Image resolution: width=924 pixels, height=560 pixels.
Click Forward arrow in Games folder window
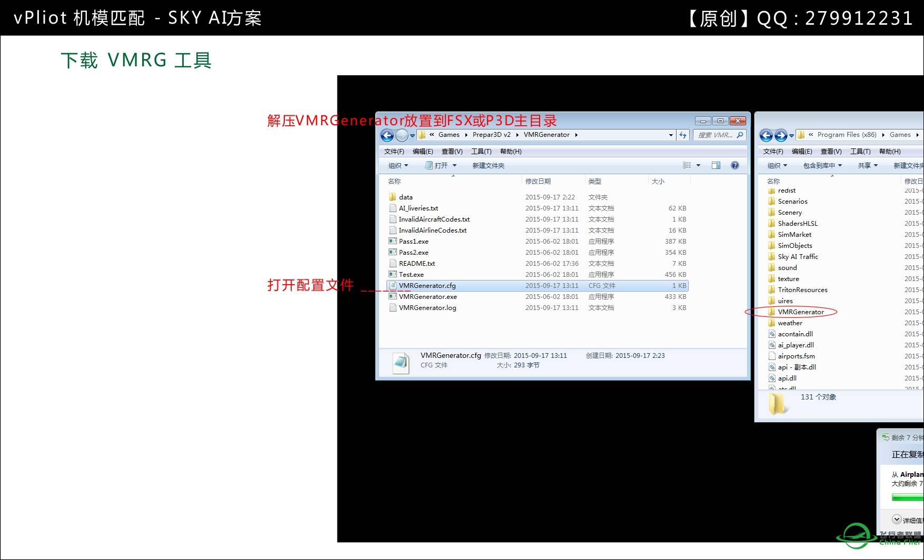tap(781, 136)
